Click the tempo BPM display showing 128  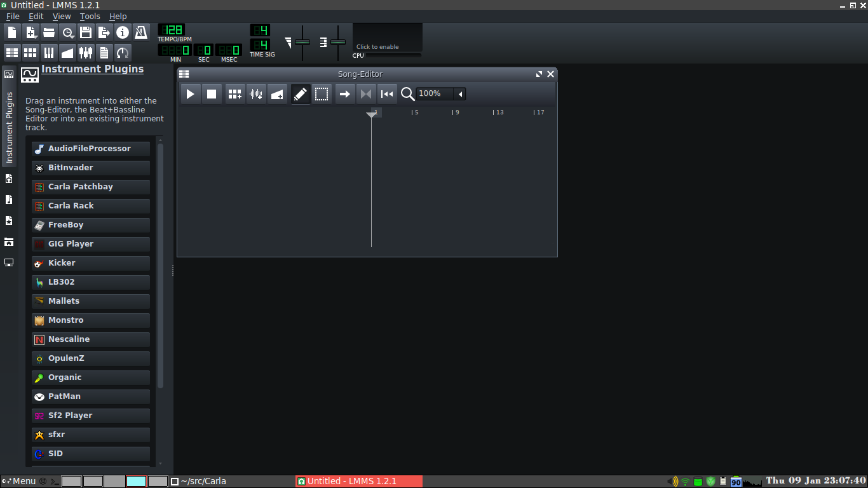tap(172, 30)
